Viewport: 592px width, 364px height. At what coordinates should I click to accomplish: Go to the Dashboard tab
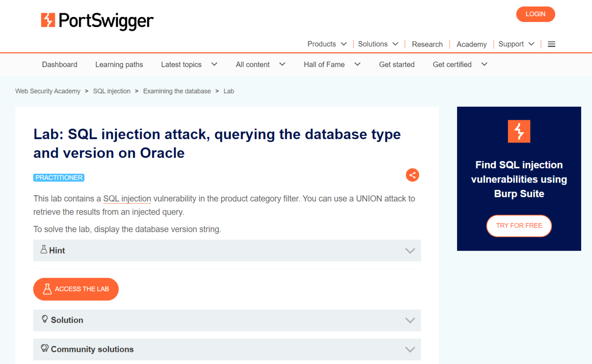pyautogui.click(x=60, y=65)
